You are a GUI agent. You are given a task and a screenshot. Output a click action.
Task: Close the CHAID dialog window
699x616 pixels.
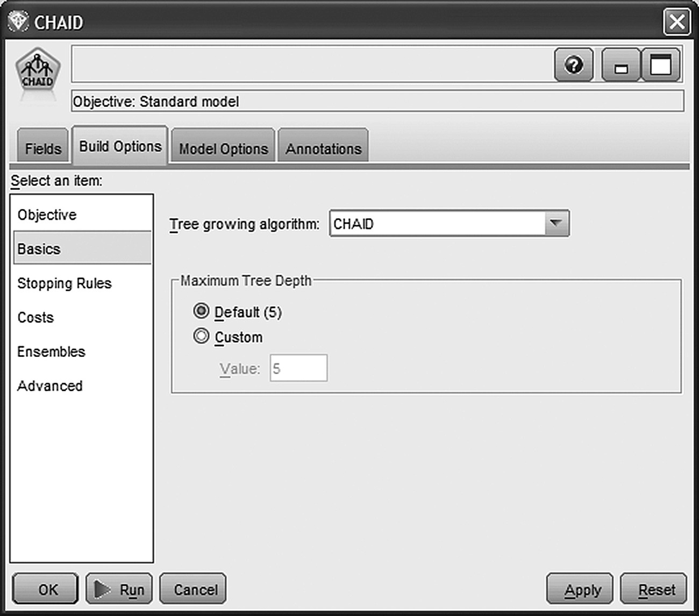(676, 22)
